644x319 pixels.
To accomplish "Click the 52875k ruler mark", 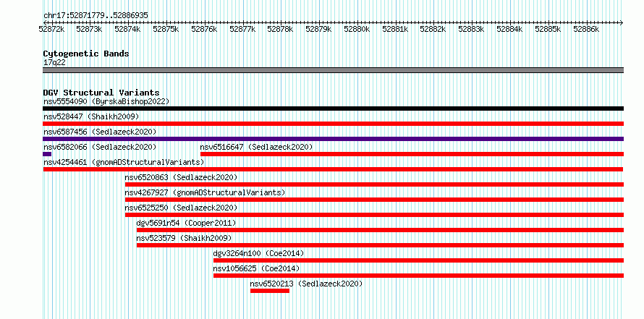I will pyautogui.click(x=166, y=29).
